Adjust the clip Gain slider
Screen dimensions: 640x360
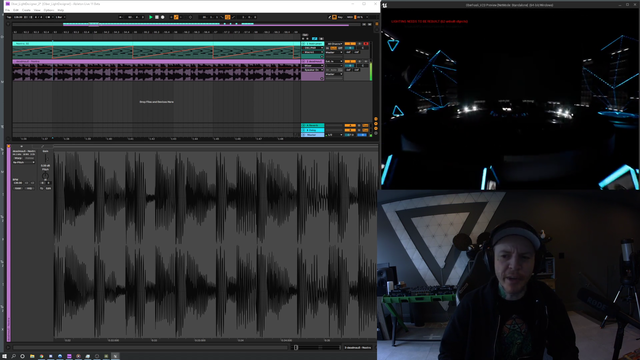[46, 158]
